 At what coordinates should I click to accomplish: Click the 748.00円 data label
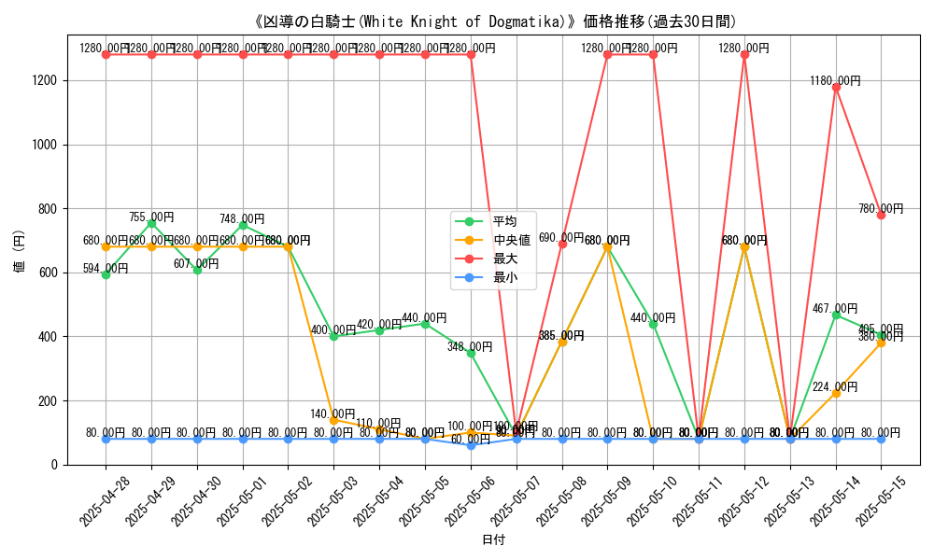(243, 219)
